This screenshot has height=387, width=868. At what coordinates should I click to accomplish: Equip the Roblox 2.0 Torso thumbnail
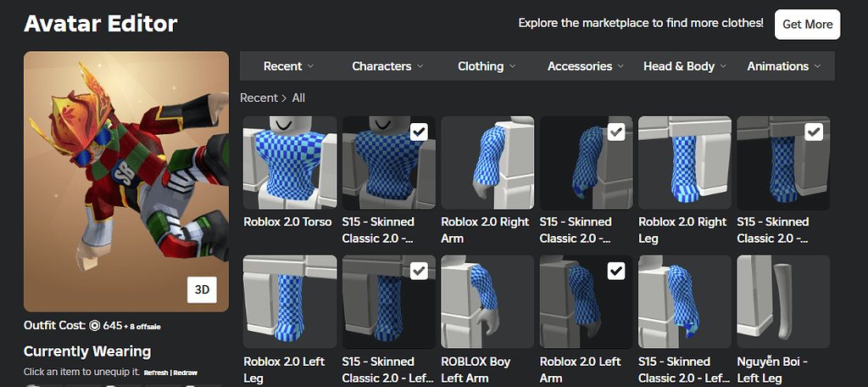[290, 162]
